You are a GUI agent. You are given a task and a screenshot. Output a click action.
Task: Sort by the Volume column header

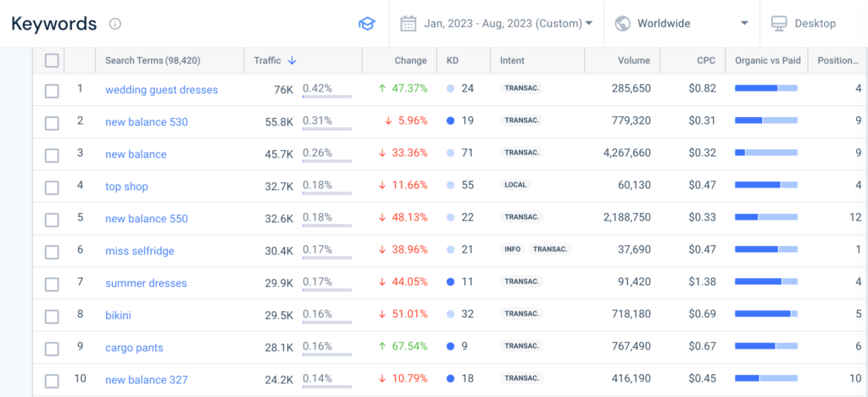[633, 60]
